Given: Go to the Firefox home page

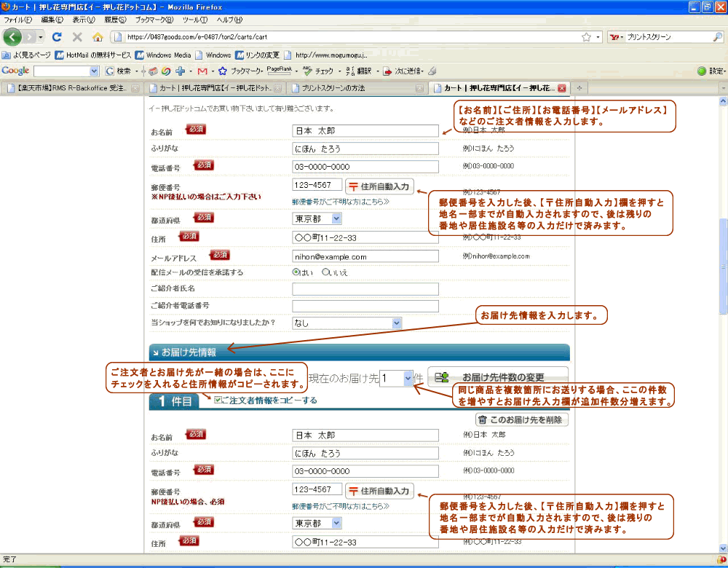Looking at the screenshot, I should [98, 36].
